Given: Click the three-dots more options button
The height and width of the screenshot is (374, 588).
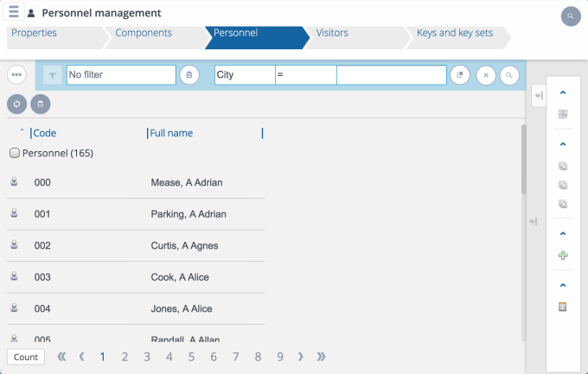Looking at the screenshot, I should coord(16,75).
